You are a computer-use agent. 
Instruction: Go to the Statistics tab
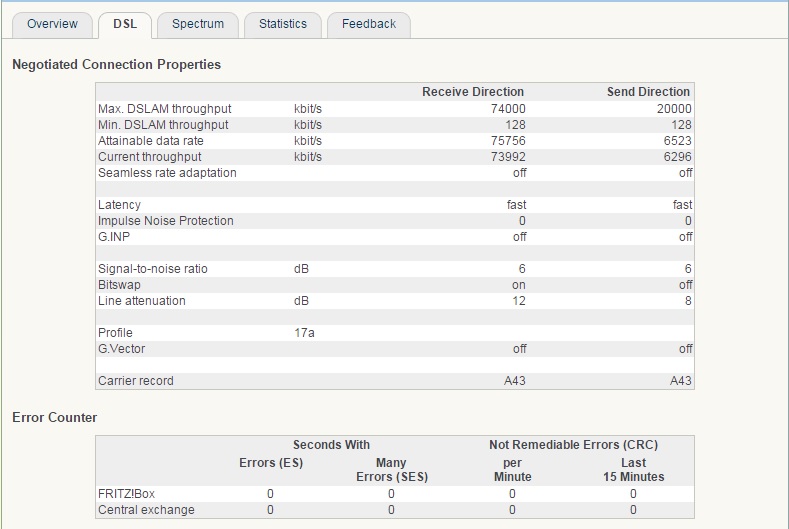[x=282, y=24]
